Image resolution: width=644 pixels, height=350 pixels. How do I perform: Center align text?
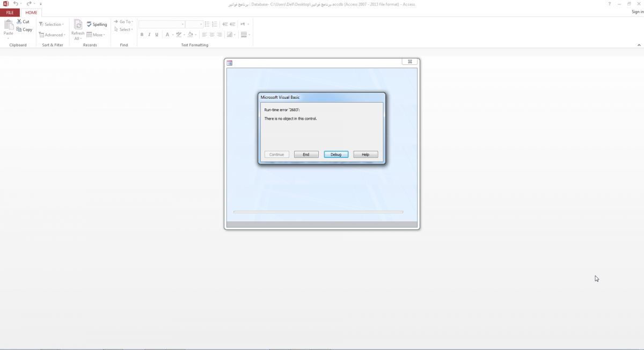[212, 35]
